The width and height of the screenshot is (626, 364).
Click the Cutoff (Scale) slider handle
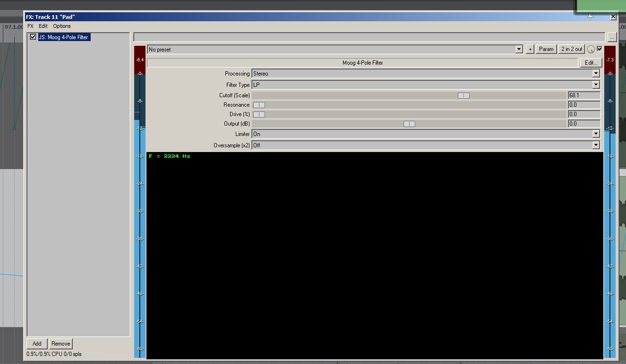tap(463, 95)
